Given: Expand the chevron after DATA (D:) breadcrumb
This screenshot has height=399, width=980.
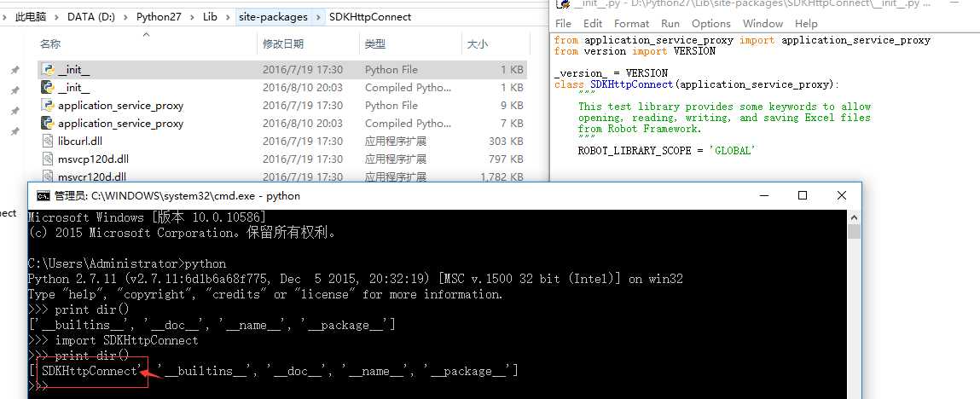Looking at the screenshot, I should 125,17.
